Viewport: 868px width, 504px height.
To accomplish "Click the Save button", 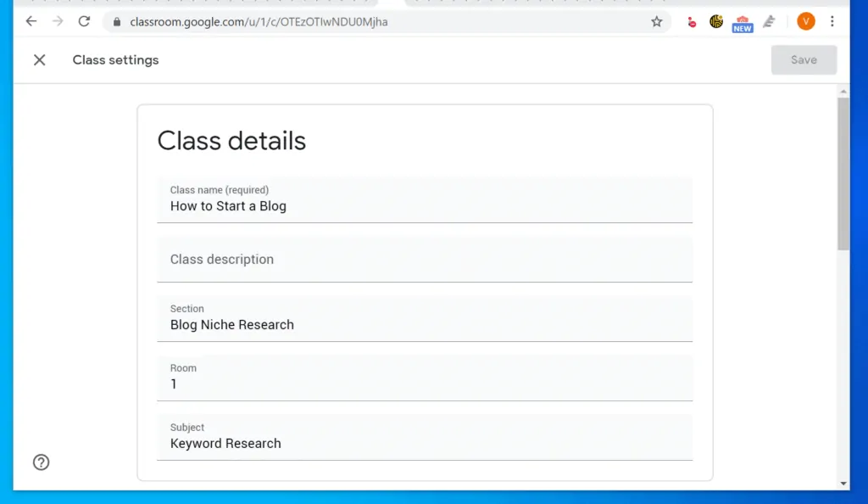I will [803, 59].
